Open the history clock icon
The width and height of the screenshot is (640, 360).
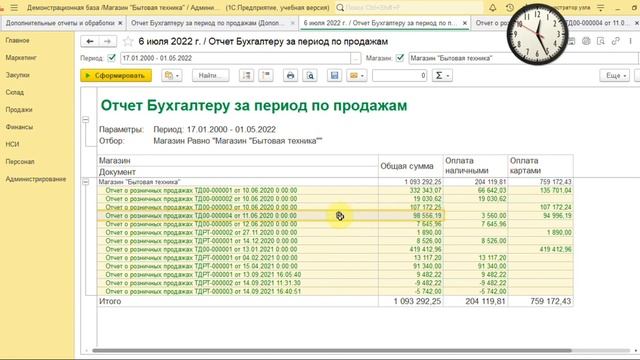(x=509, y=8)
